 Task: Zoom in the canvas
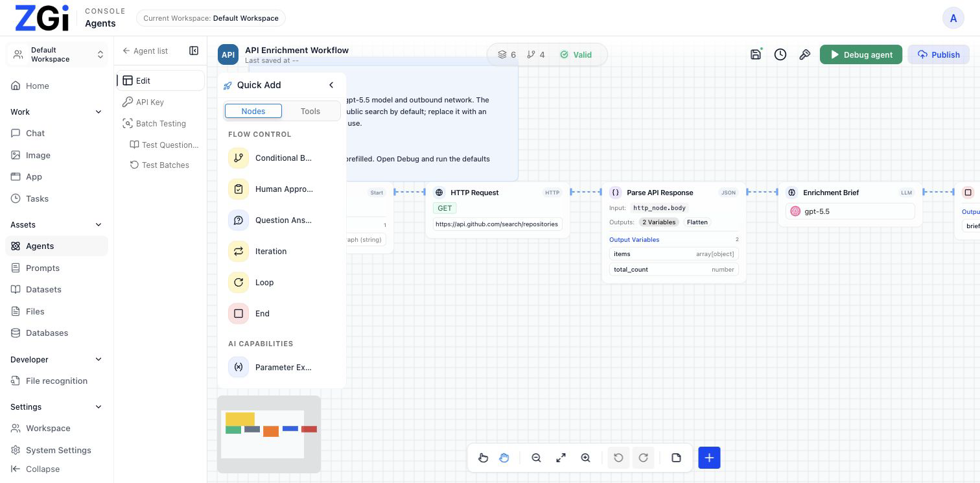pos(585,458)
